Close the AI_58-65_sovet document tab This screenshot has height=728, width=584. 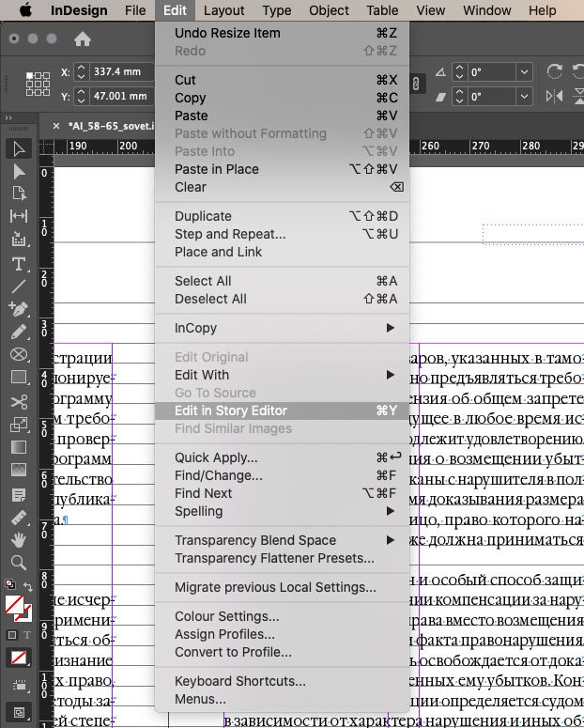[56, 126]
